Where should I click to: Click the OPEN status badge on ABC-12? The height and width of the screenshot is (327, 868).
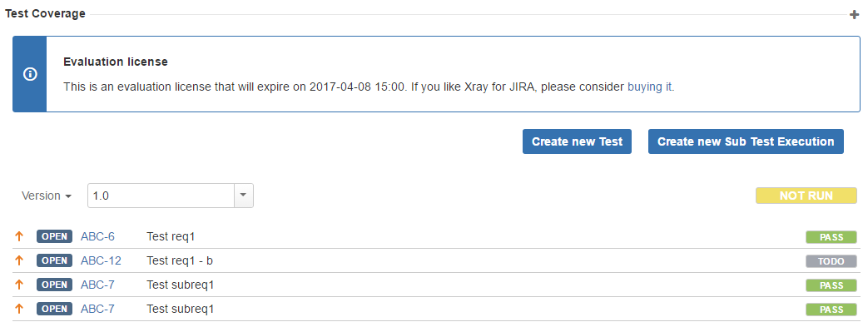(54, 260)
